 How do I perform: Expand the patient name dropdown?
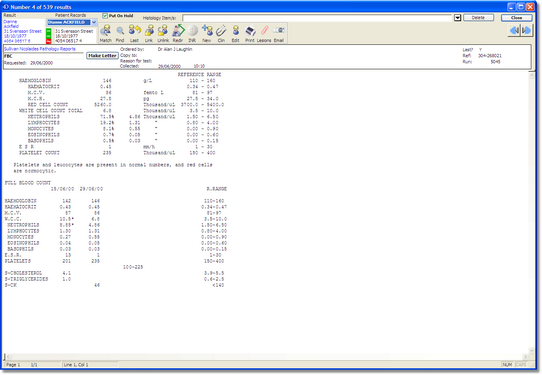[94, 22]
